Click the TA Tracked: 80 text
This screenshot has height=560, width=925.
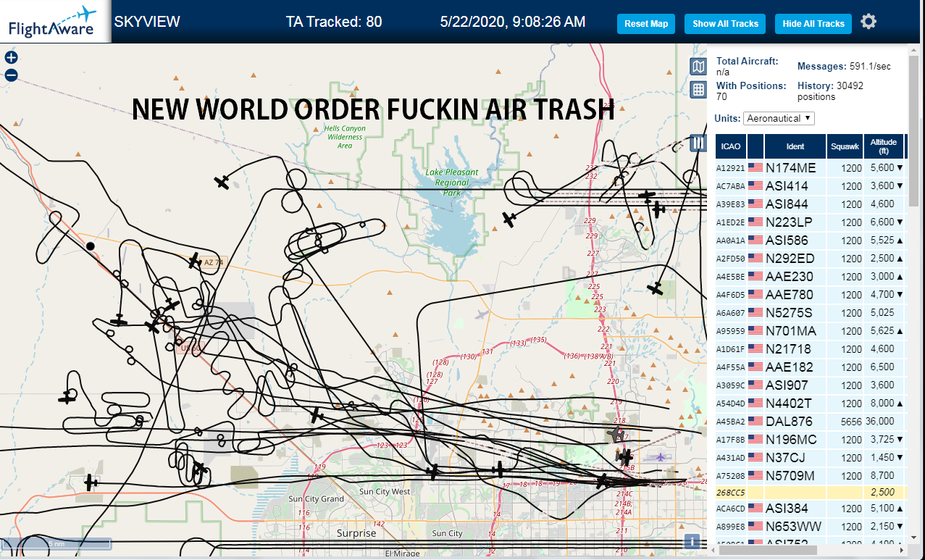click(334, 22)
